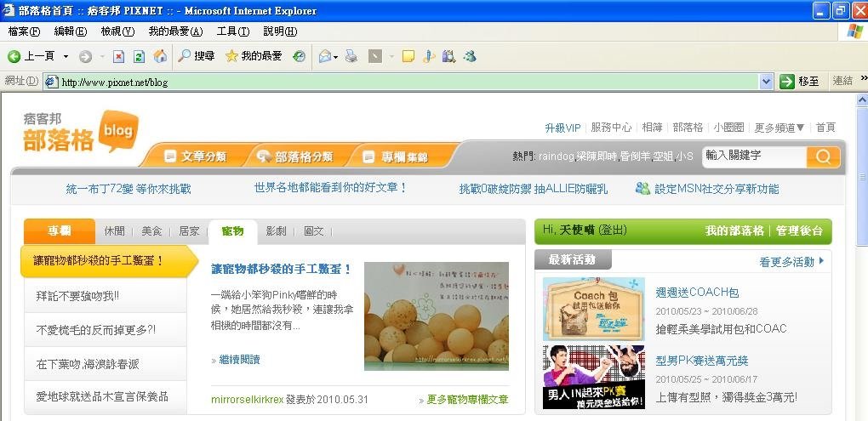Image resolution: width=868 pixels, height=421 pixels.
Task: Click the 輸入關鍵字 search field
Action: coord(754,156)
